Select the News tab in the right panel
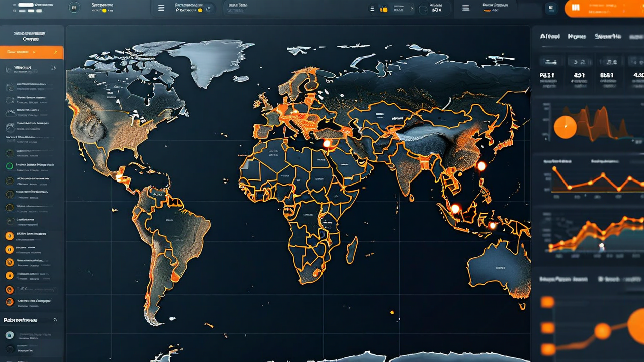Viewport: 644px width, 362px height. click(x=577, y=36)
